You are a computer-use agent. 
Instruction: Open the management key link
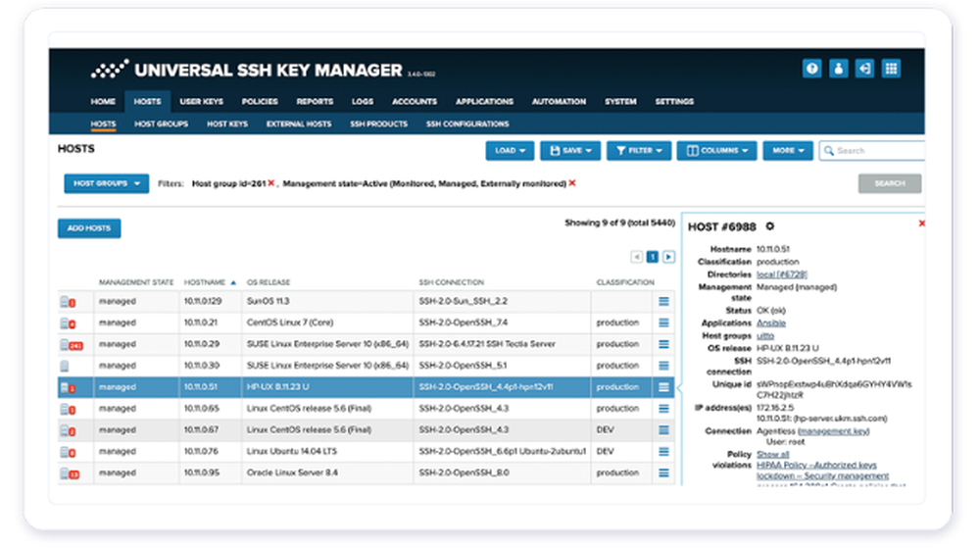(x=833, y=431)
